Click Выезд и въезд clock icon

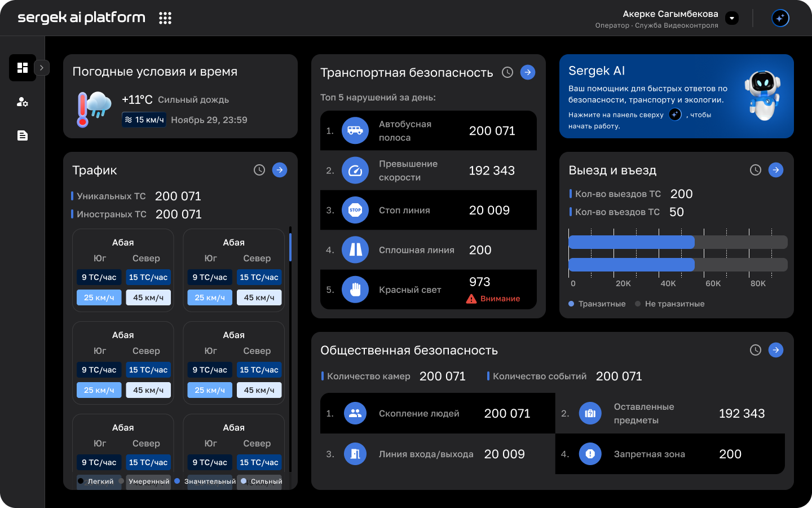pos(756,170)
